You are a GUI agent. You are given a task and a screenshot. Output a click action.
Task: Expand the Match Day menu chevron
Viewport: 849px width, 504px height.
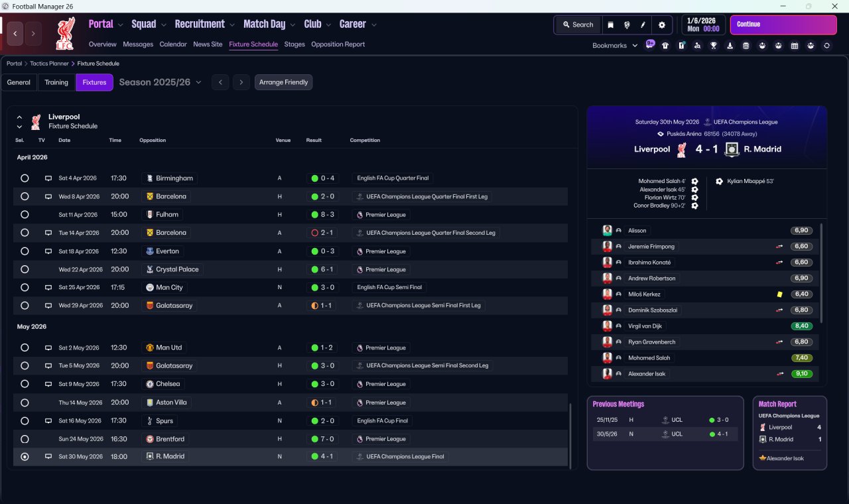(x=293, y=25)
